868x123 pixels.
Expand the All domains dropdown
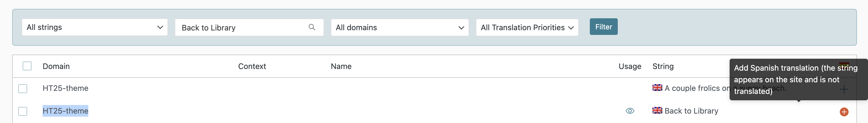coord(400,27)
